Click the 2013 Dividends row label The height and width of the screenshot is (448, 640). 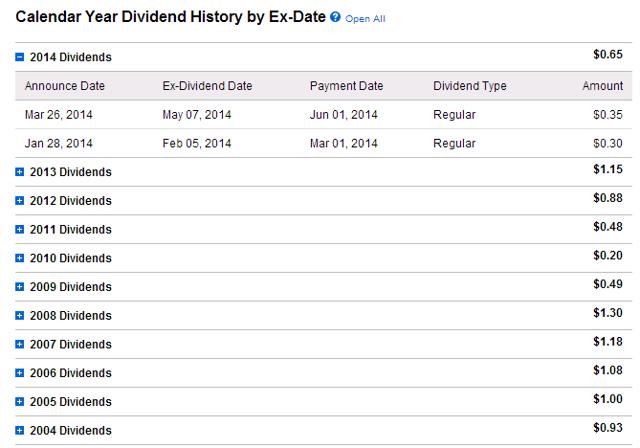click(x=71, y=172)
